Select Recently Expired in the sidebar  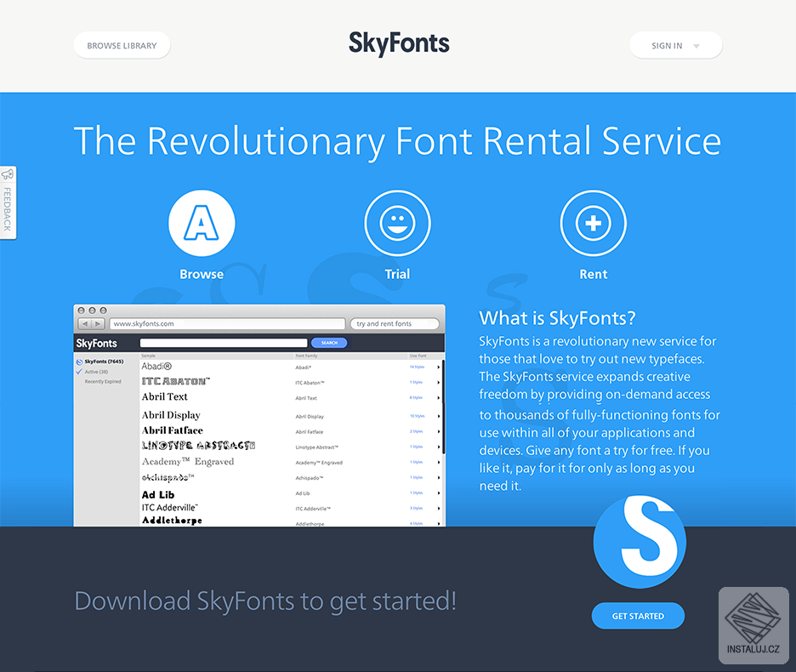point(104,381)
